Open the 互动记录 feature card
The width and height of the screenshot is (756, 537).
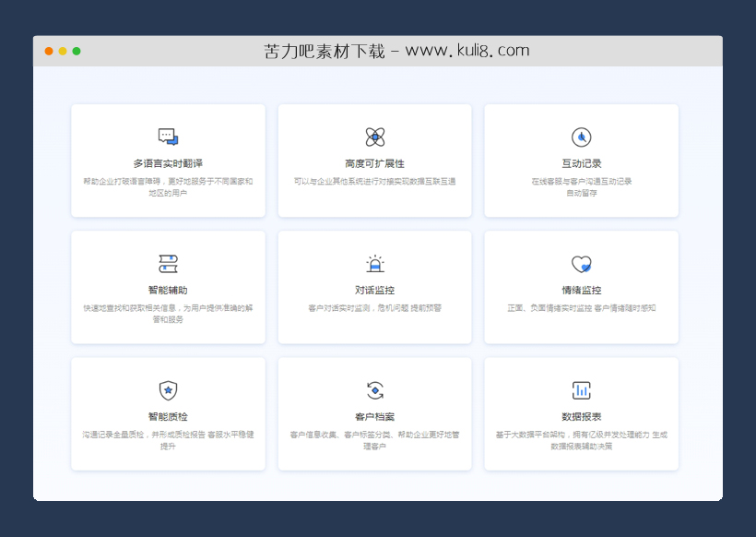(x=580, y=161)
